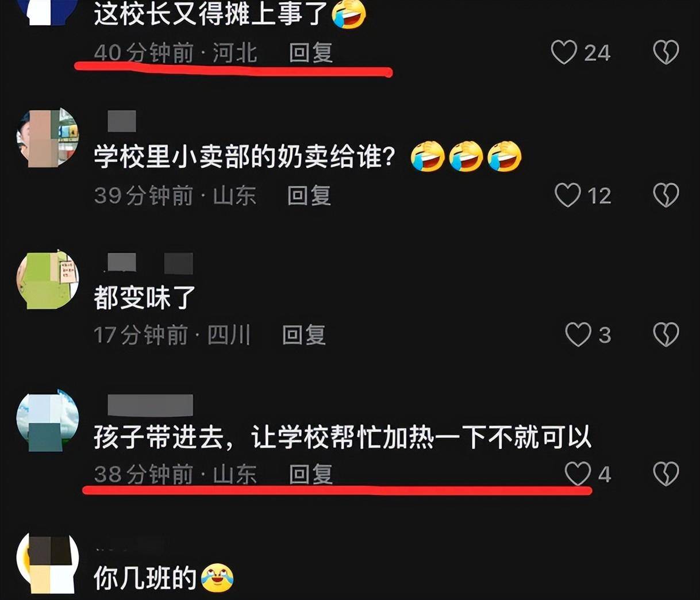
Task: Dislike the 都变味了 comment
Action: pyautogui.click(x=666, y=334)
